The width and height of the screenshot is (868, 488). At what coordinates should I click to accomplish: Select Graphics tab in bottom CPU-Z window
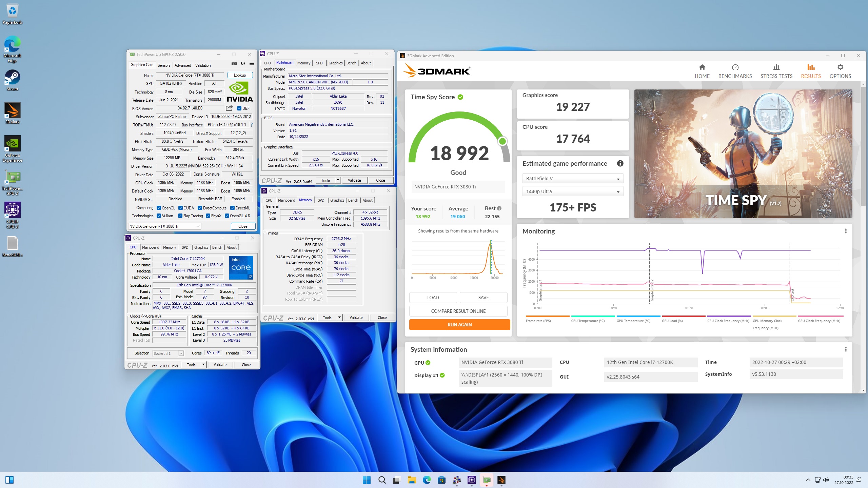point(201,247)
